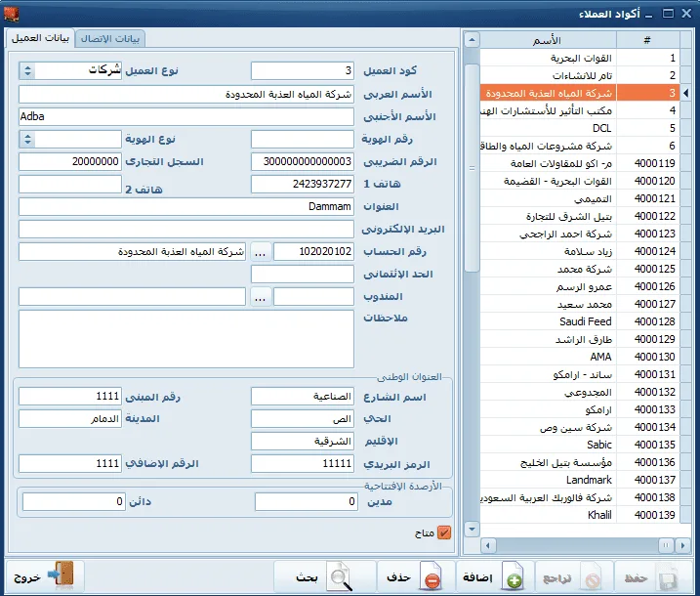Click the customer list scroll down arrow
The image size is (700, 596).
[x=472, y=529]
